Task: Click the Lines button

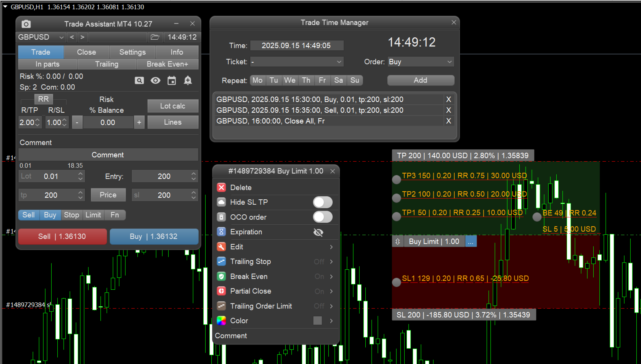Action: 173,122
